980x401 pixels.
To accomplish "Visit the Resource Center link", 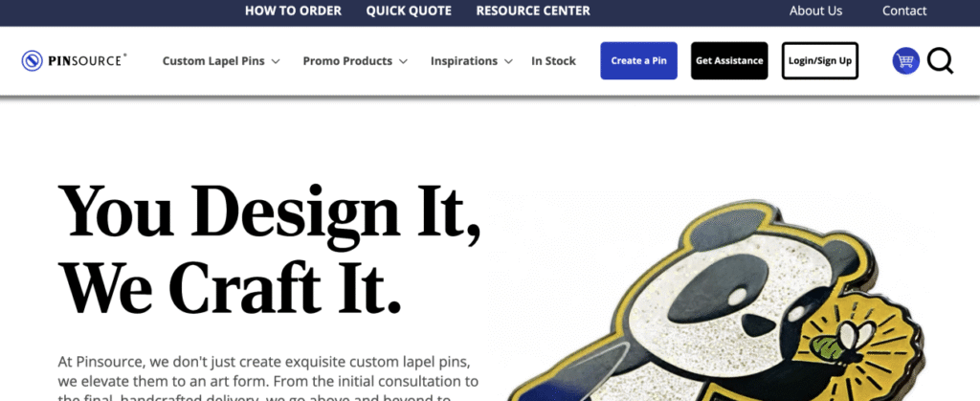I will click(x=533, y=11).
